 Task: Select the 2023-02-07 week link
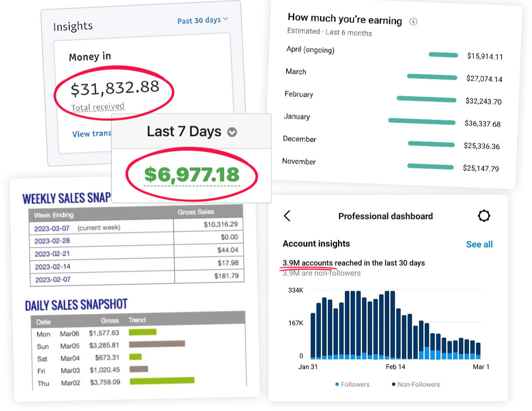[53, 279]
